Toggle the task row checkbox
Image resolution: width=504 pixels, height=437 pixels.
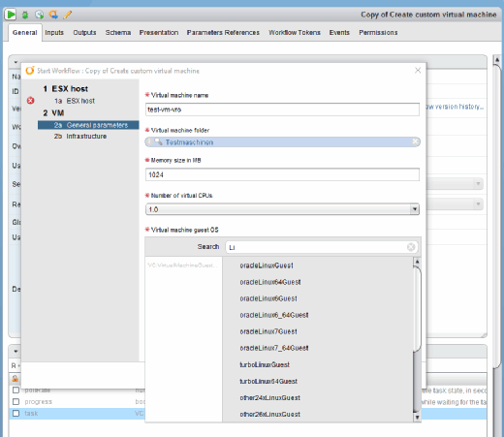pos(16,413)
